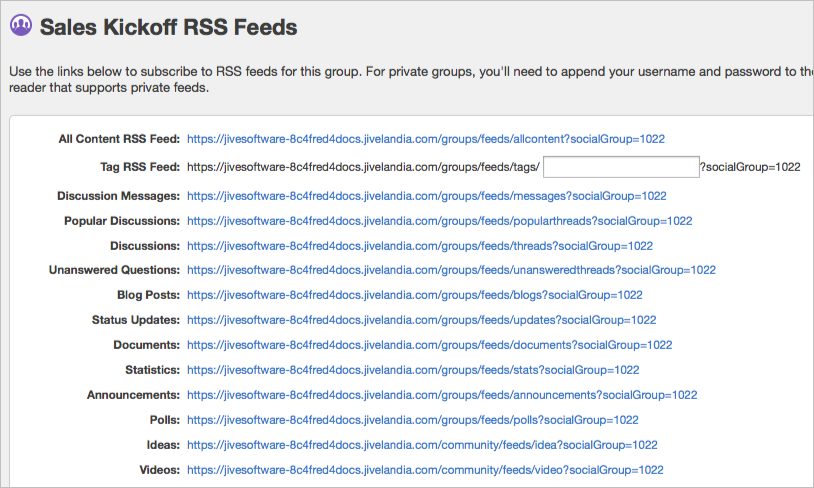The height and width of the screenshot is (488, 814).
Task: Click the tags URL text before the input
Action: pyautogui.click(x=363, y=167)
